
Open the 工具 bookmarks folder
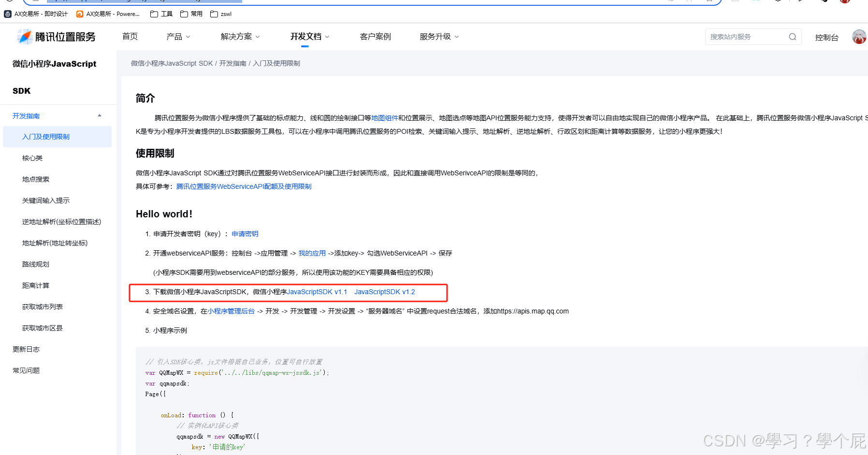(x=160, y=14)
